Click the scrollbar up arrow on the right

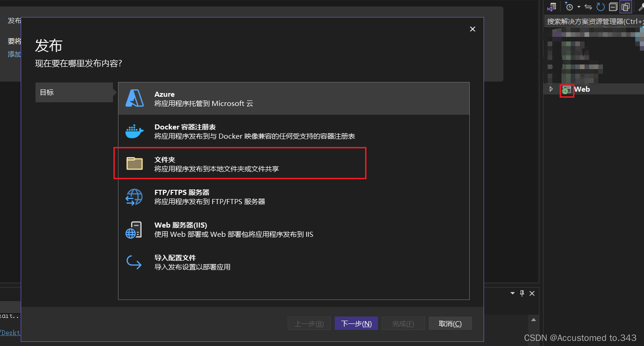click(533, 319)
